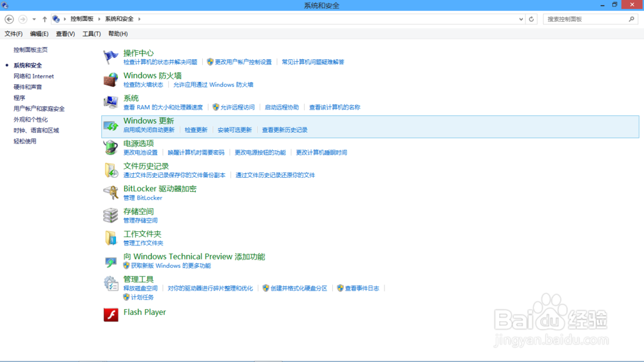The width and height of the screenshot is (644, 362).
Task: Click 检查防火墙状态 link
Action: click(144, 84)
